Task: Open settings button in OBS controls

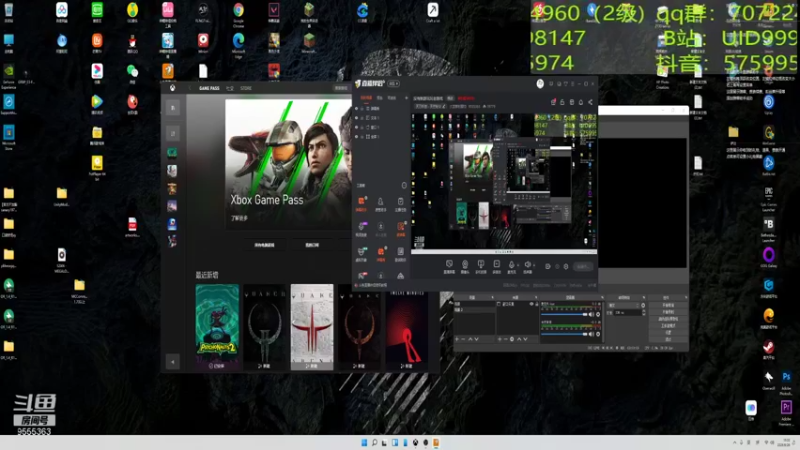Action: pyautogui.click(x=668, y=333)
